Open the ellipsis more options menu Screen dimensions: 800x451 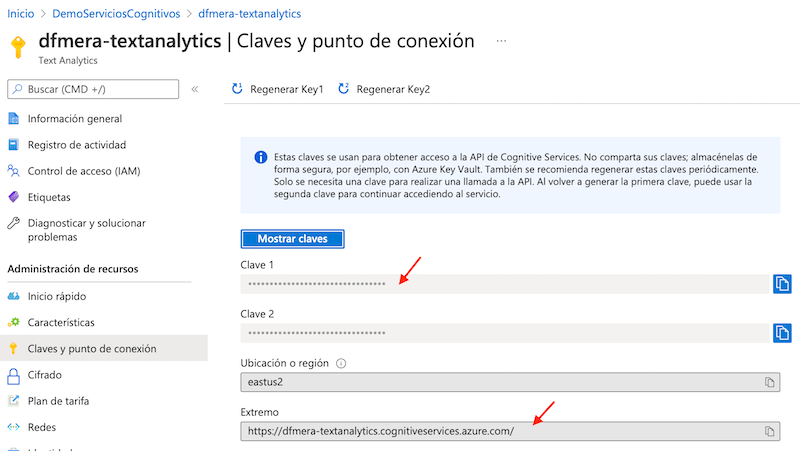(x=501, y=41)
